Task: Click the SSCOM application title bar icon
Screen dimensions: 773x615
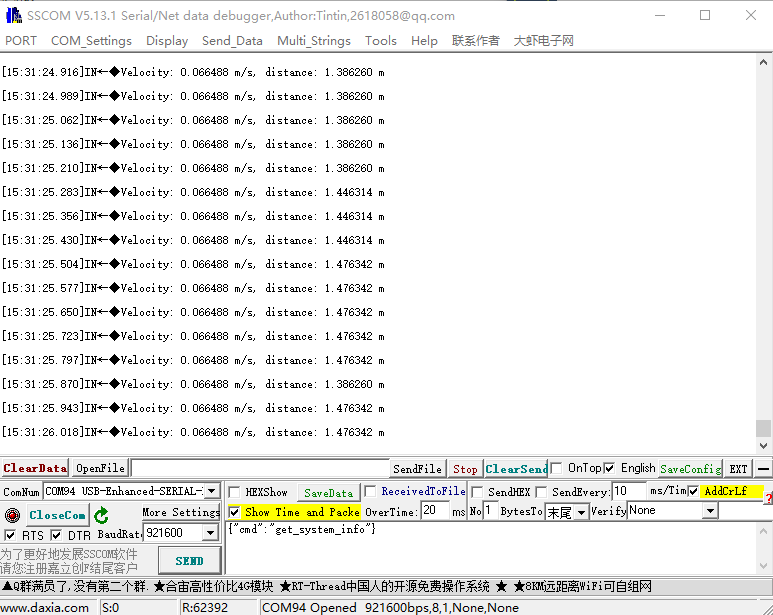Action: tap(14, 15)
